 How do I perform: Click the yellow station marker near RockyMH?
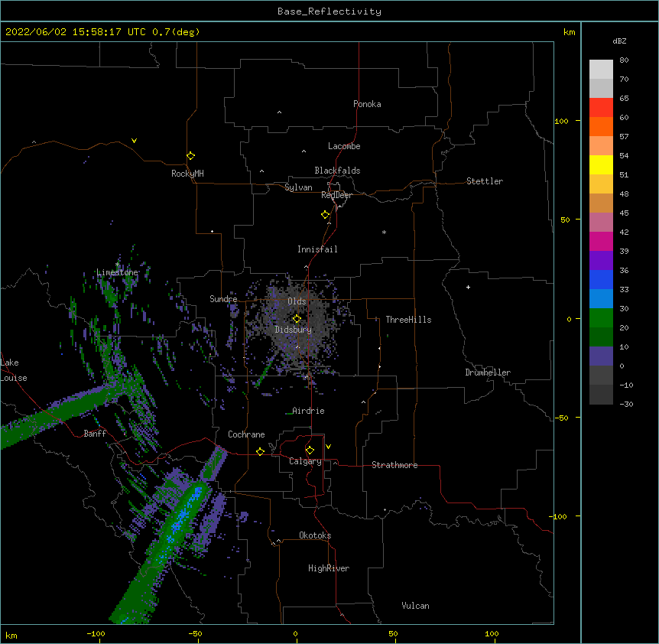tap(190, 156)
